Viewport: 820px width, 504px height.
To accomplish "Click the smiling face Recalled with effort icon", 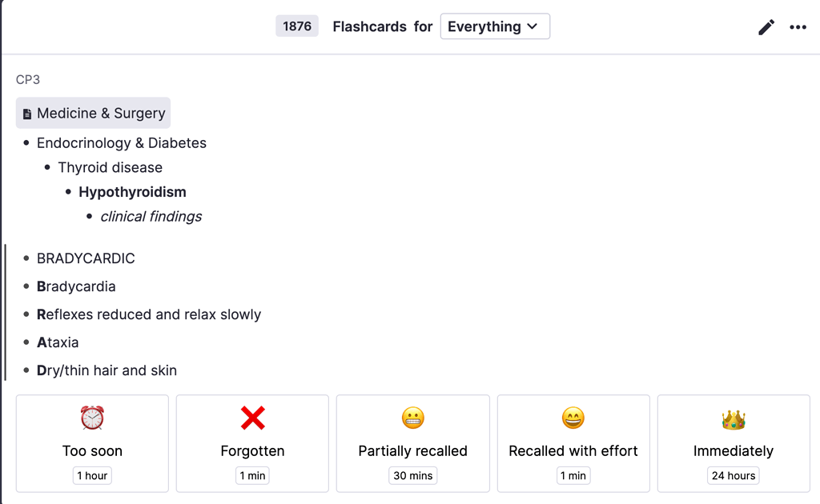I will (573, 418).
